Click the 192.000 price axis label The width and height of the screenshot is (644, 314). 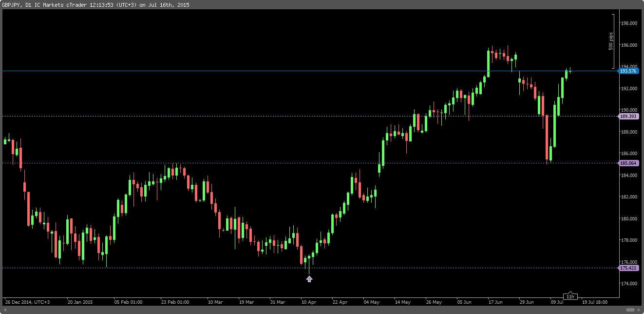[x=628, y=88]
